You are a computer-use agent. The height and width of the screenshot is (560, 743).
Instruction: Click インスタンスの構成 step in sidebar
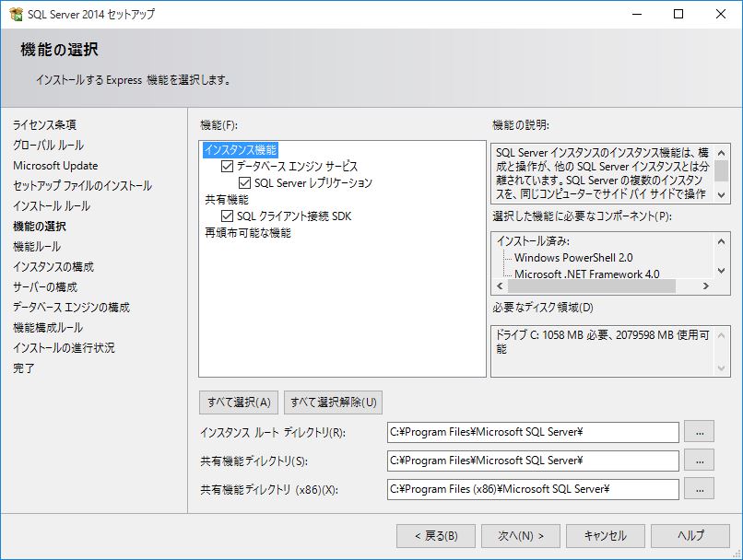pyautogui.click(x=53, y=267)
